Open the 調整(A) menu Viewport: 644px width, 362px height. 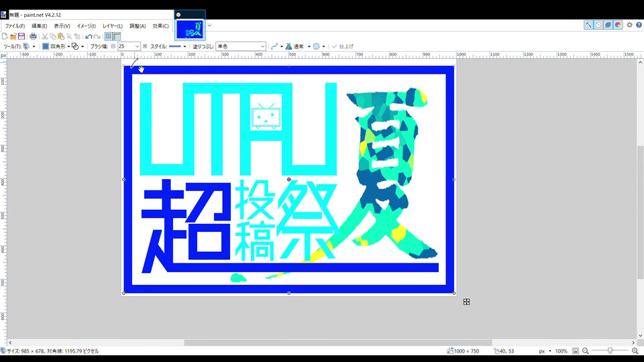click(x=138, y=26)
